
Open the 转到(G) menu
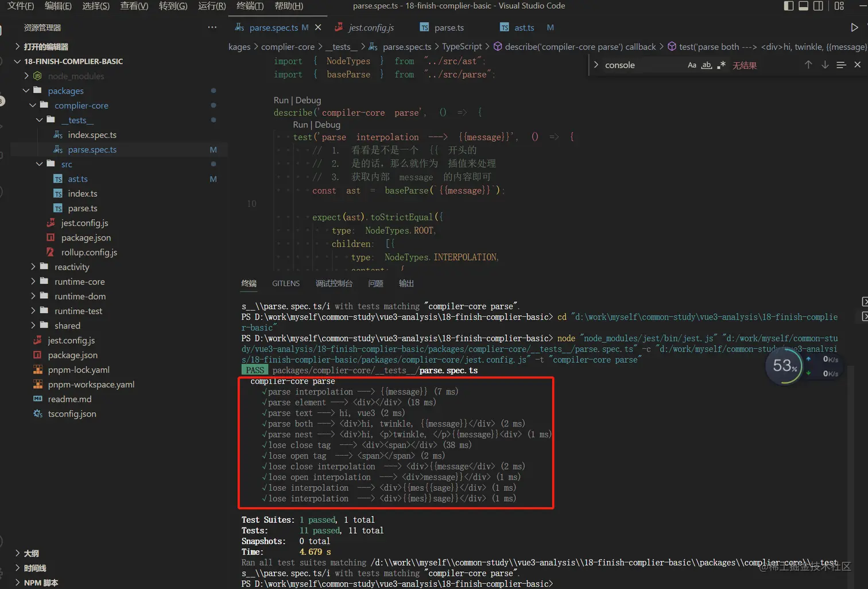point(173,6)
